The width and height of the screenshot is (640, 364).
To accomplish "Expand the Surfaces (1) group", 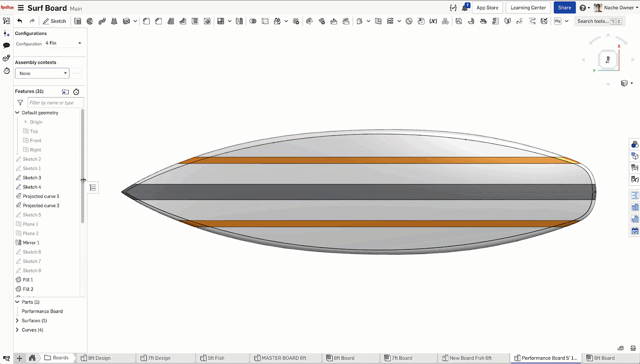I will [x=17, y=320].
